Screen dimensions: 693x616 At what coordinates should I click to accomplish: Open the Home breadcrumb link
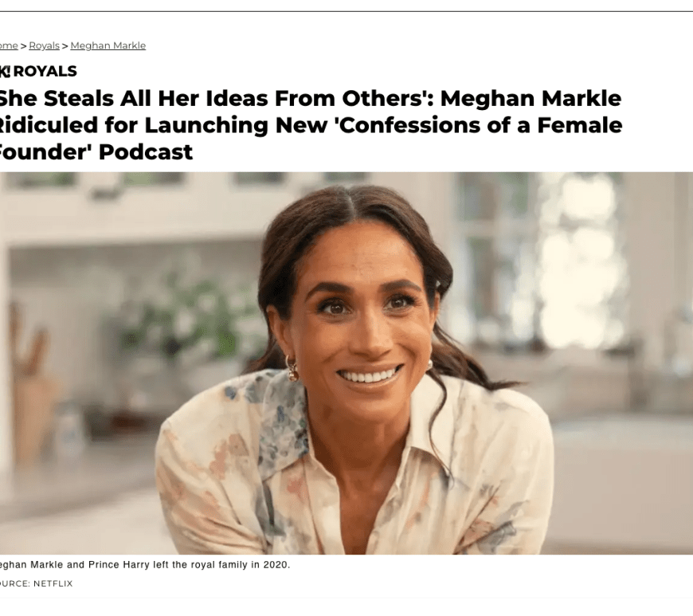(9, 45)
